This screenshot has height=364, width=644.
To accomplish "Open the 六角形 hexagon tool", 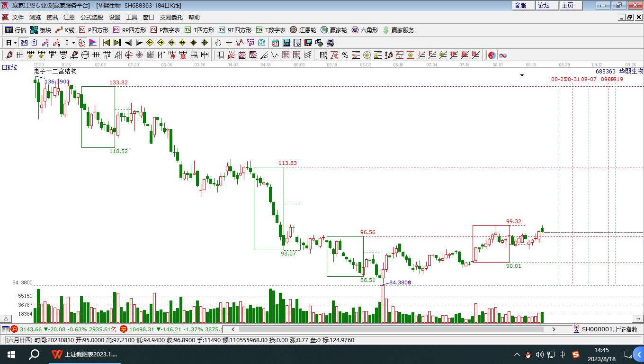I will (365, 30).
